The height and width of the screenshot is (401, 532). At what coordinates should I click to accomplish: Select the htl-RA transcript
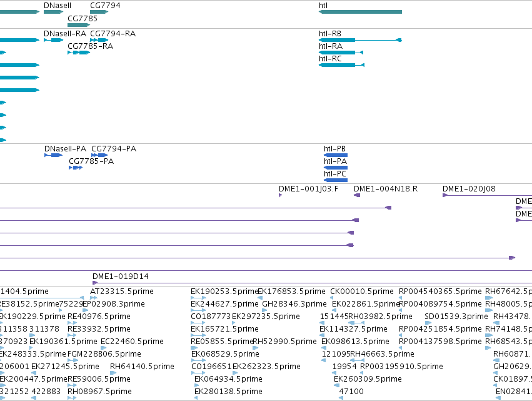tap(341, 53)
